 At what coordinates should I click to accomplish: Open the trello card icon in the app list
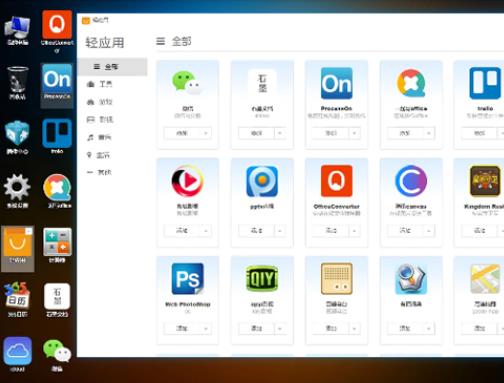click(485, 83)
